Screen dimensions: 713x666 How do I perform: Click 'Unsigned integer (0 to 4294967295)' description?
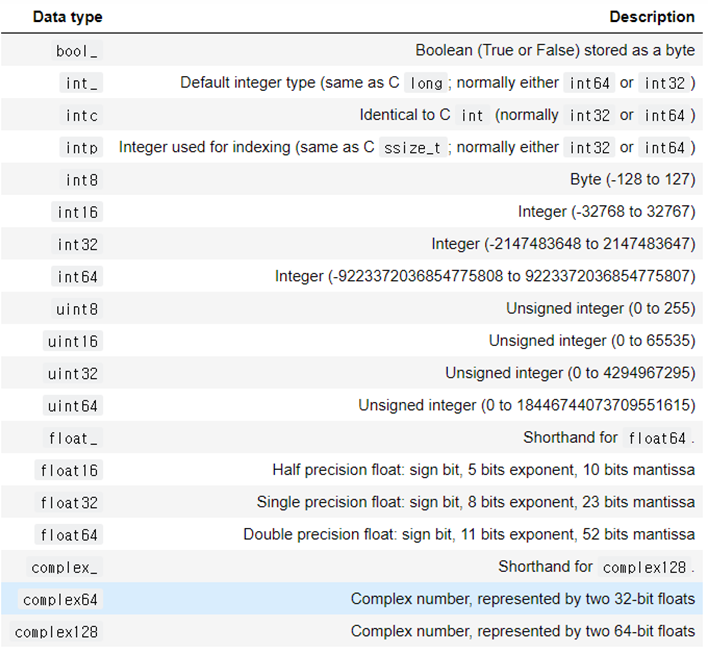pyautogui.click(x=570, y=373)
